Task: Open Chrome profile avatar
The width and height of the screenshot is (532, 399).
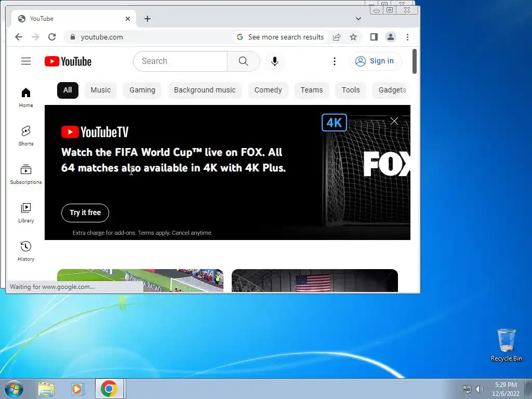Action: pos(391,37)
